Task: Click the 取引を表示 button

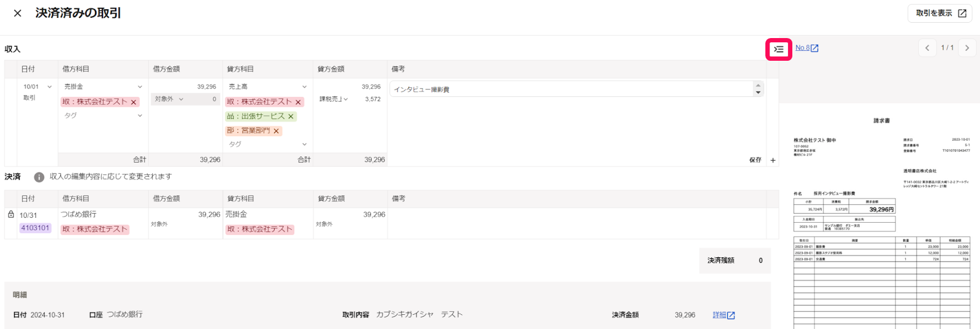Action: (940, 13)
